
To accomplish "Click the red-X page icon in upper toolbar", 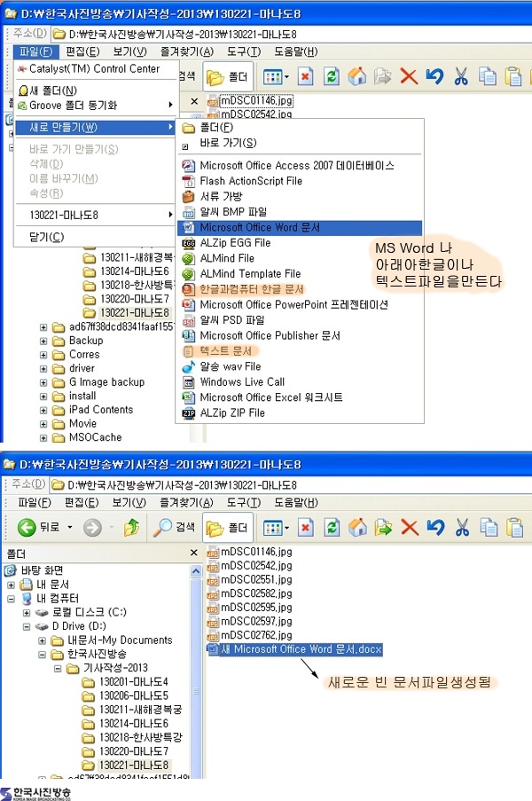I will pyautogui.click(x=305, y=77).
